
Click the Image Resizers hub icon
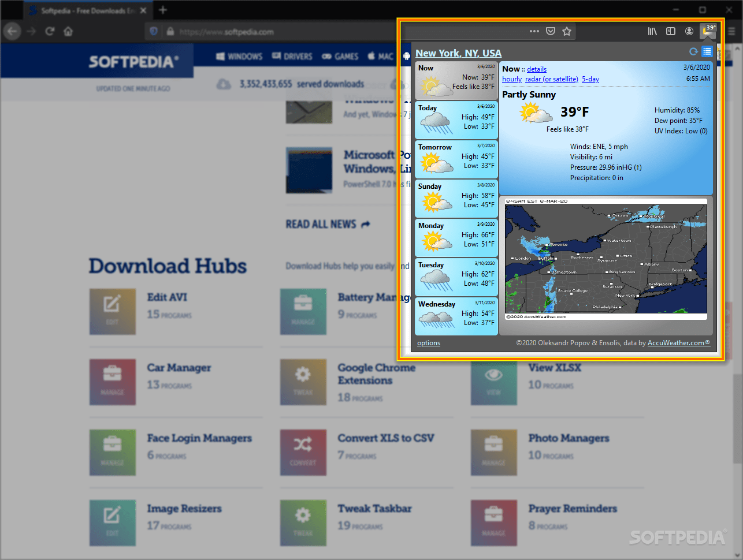tap(113, 522)
